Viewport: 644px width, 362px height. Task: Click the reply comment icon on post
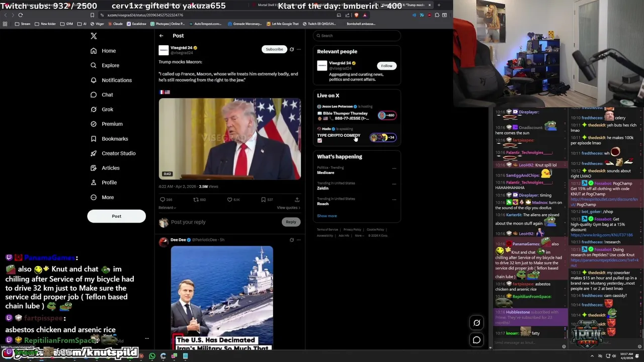point(163,200)
